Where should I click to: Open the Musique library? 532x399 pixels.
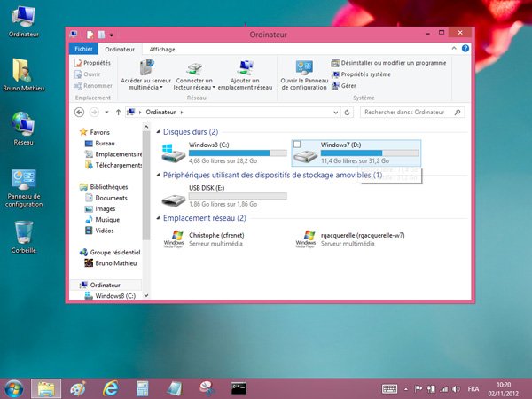102,220
